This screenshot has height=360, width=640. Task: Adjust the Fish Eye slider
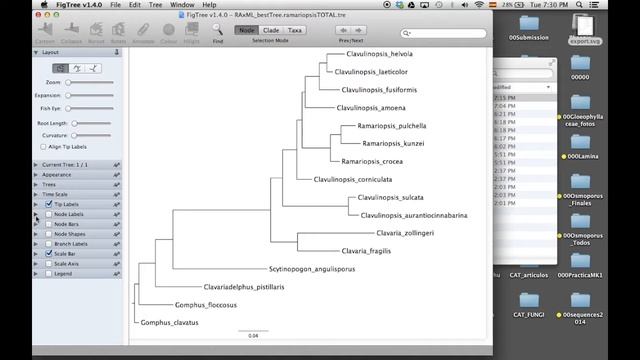(x=90, y=109)
